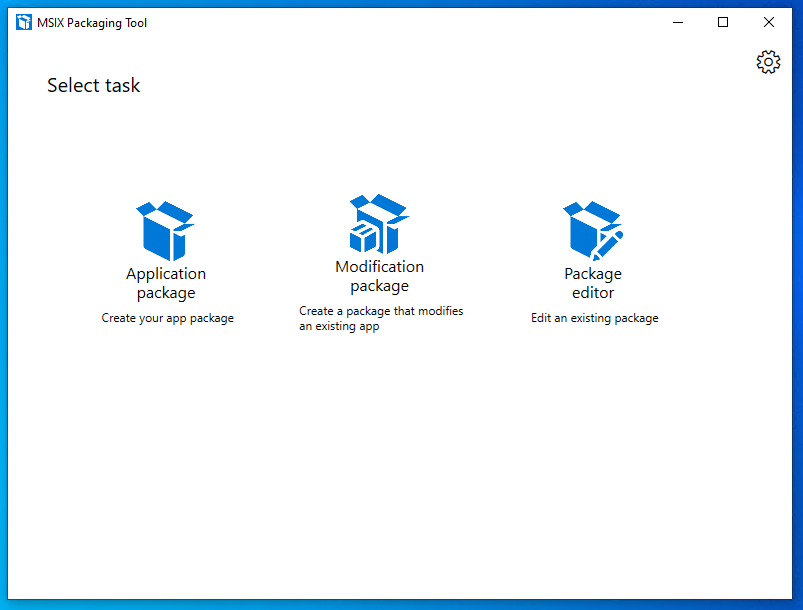
Task: Click 'Edit an existing package' description
Action: (595, 318)
